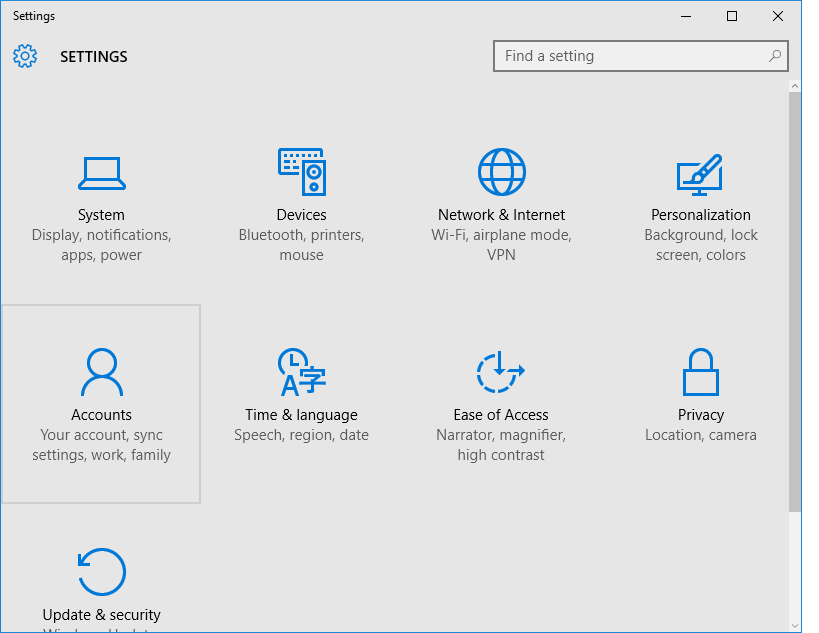Open Time & language clock icon

302,372
